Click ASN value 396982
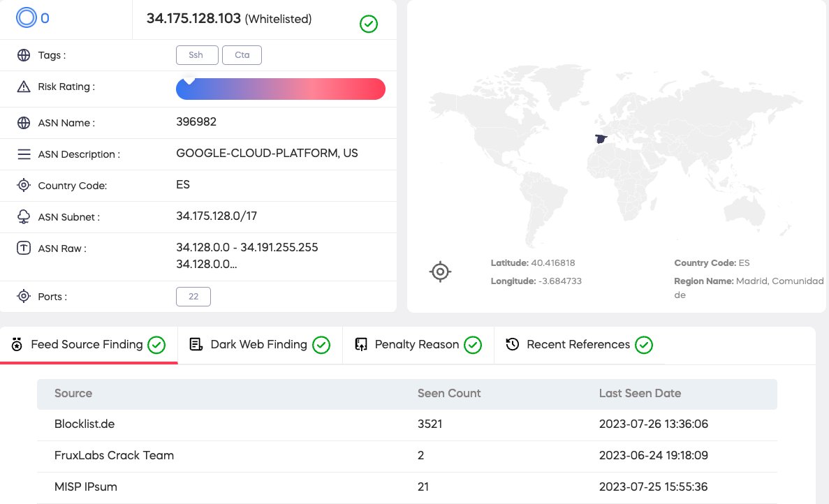 tap(196, 121)
